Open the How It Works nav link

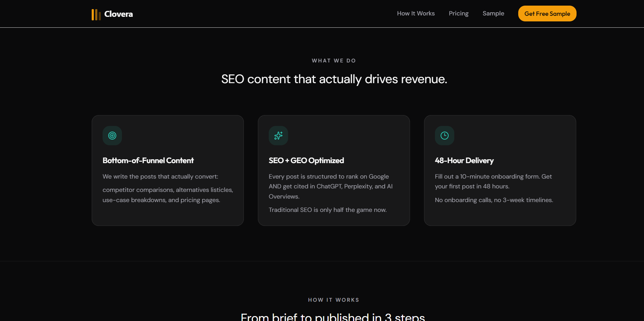point(416,13)
